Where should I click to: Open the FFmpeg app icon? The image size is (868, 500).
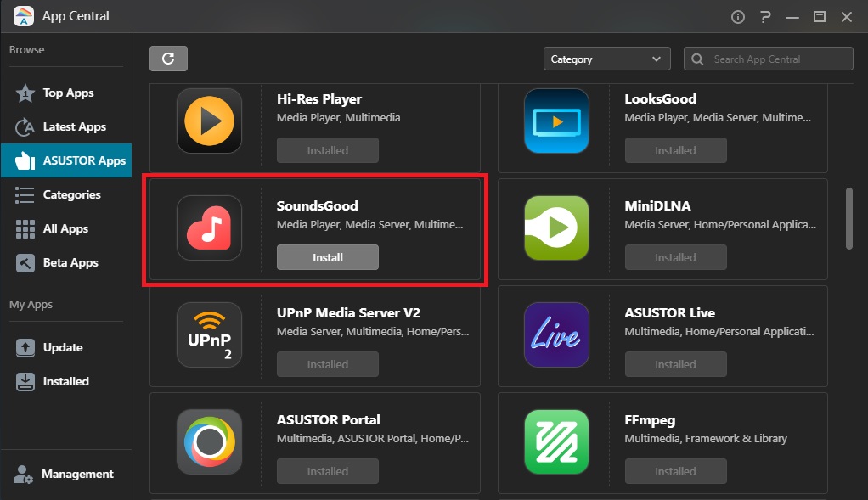coord(556,441)
